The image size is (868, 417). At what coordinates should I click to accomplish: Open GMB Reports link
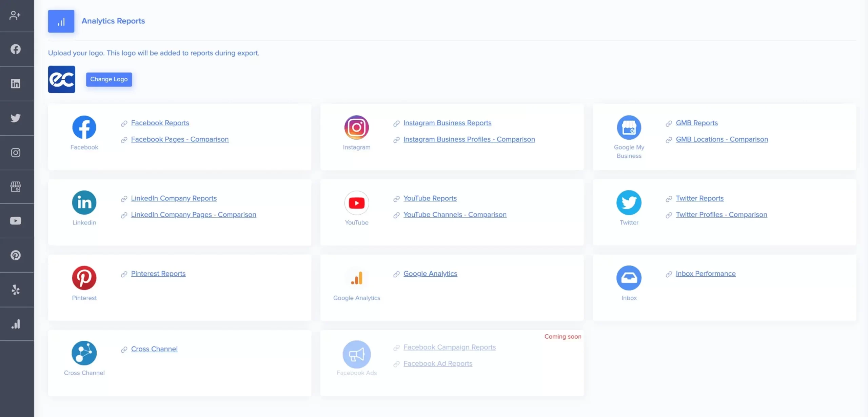click(x=696, y=123)
